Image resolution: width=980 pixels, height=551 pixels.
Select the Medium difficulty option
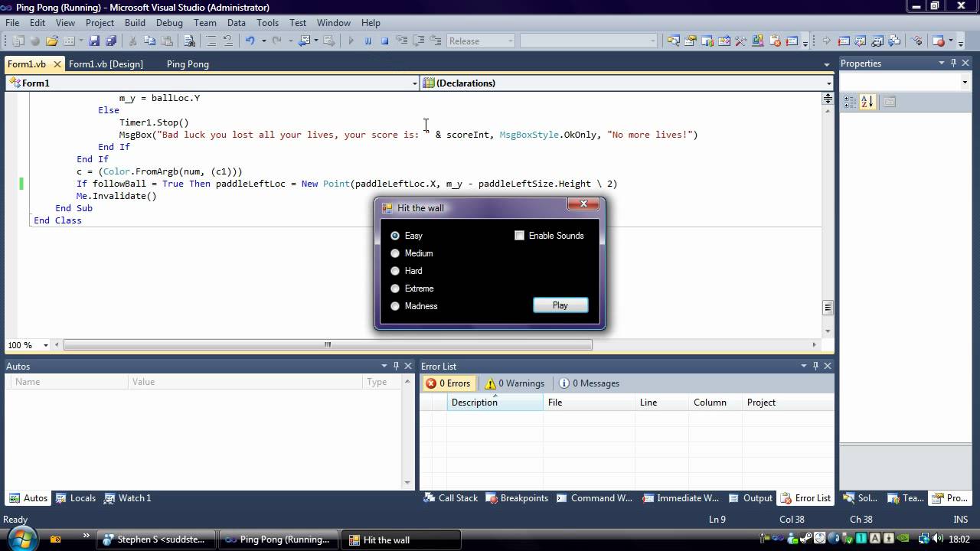click(395, 253)
